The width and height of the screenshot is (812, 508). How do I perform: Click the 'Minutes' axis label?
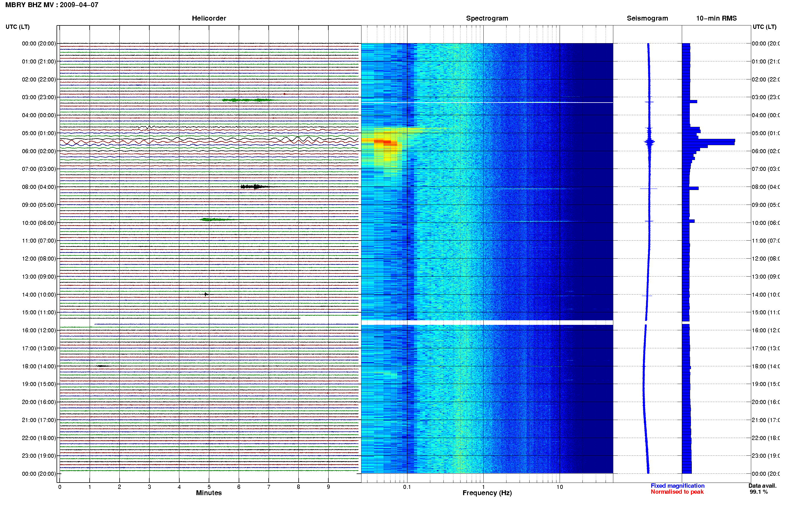point(209,493)
